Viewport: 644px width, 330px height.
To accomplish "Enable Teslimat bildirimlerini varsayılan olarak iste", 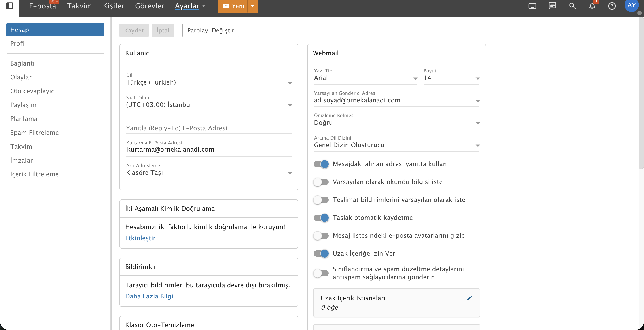I will pyautogui.click(x=321, y=200).
